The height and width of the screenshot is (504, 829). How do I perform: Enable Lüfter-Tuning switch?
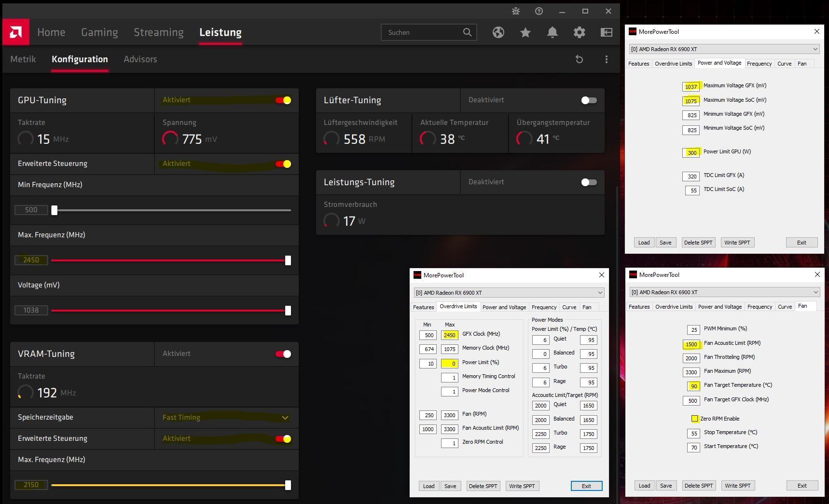pos(589,100)
